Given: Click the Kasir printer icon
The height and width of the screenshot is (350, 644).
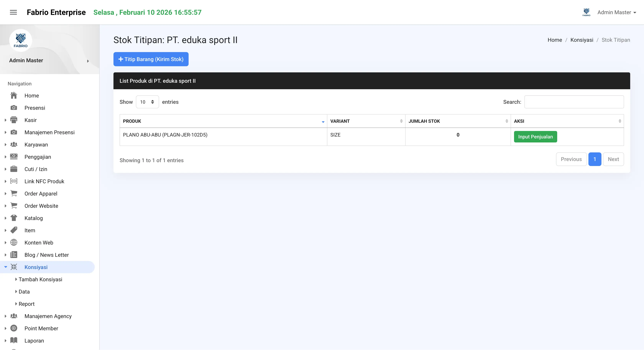Looking at the screenshot, I should click(x=14, y=120).
